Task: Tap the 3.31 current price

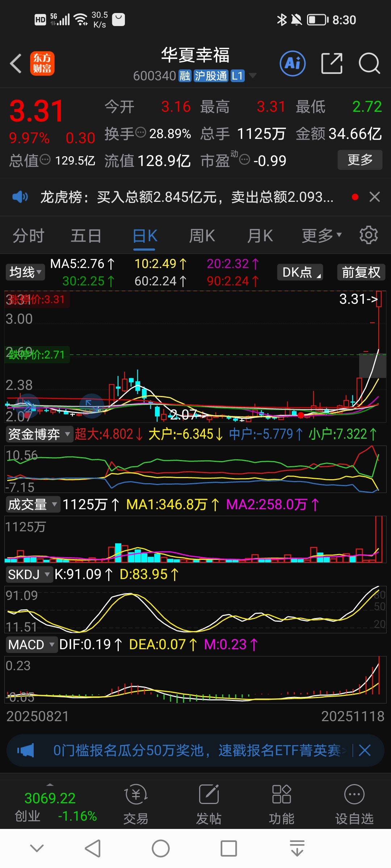Action: coord(37,111)
